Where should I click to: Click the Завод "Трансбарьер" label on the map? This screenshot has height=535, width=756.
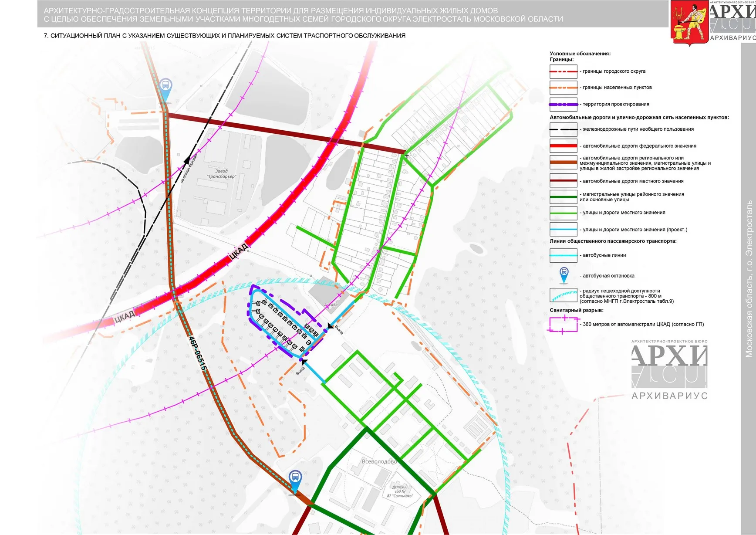[x=221, y=174]
